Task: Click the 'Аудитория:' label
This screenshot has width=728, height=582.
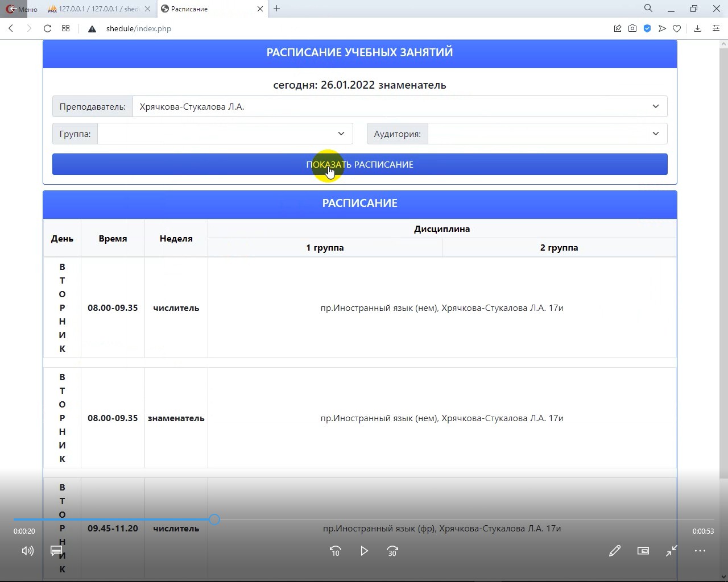Action: click(x=398, y=134)
